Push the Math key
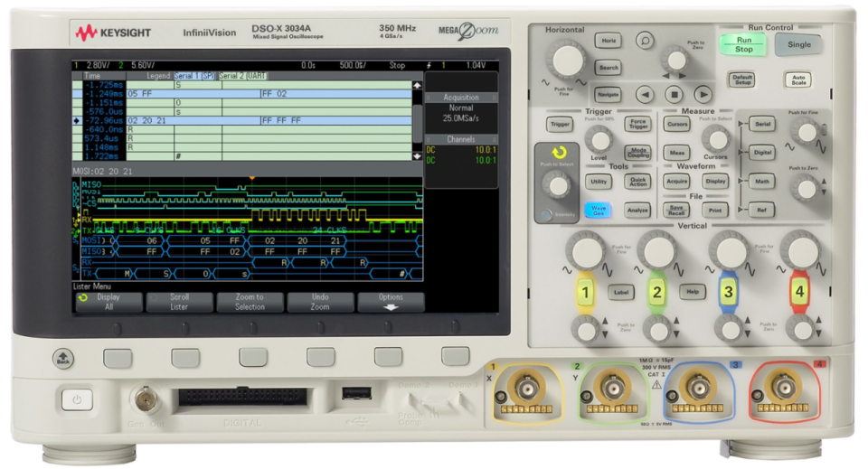The image size is (868, 469). [762, 181]
